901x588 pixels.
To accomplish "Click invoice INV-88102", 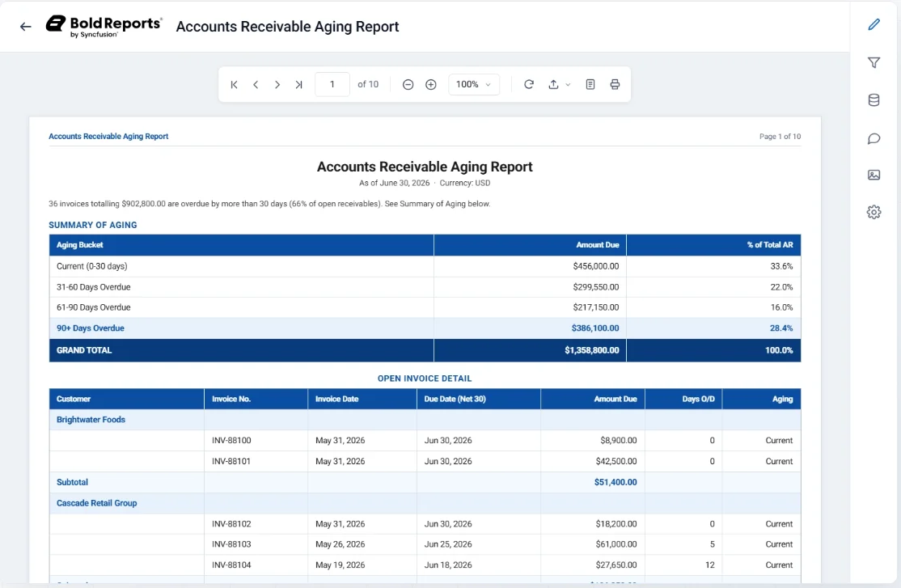I will click(231, 523).
